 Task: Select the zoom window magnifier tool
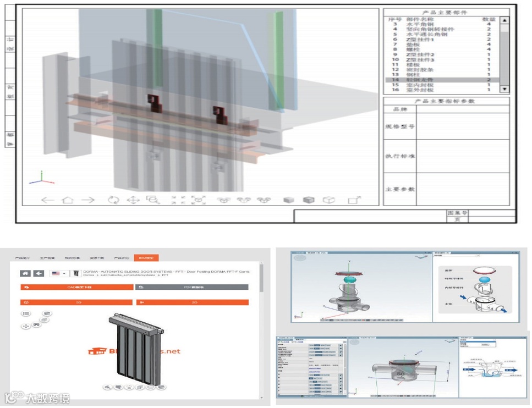tap(153, 200)
